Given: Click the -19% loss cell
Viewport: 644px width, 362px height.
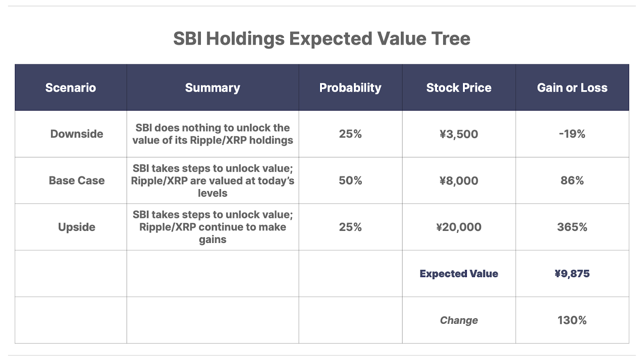Looking at the screenshot, I should click(x=572, y=134).
